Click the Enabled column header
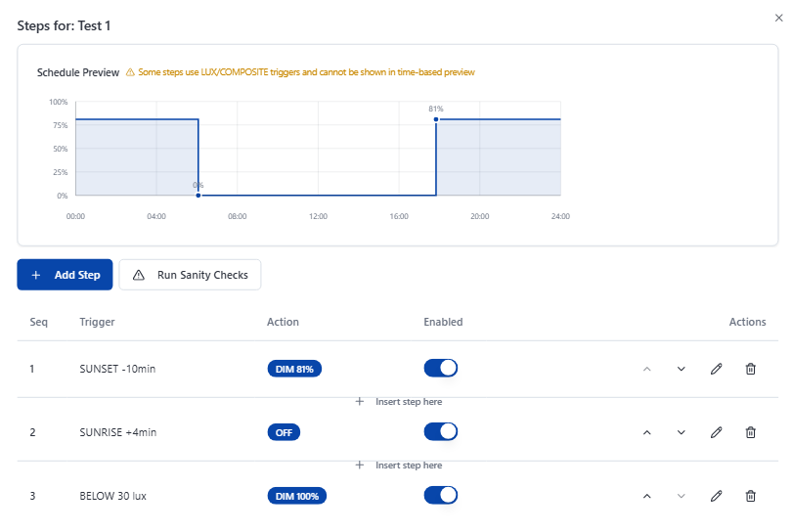 point(443,322)
